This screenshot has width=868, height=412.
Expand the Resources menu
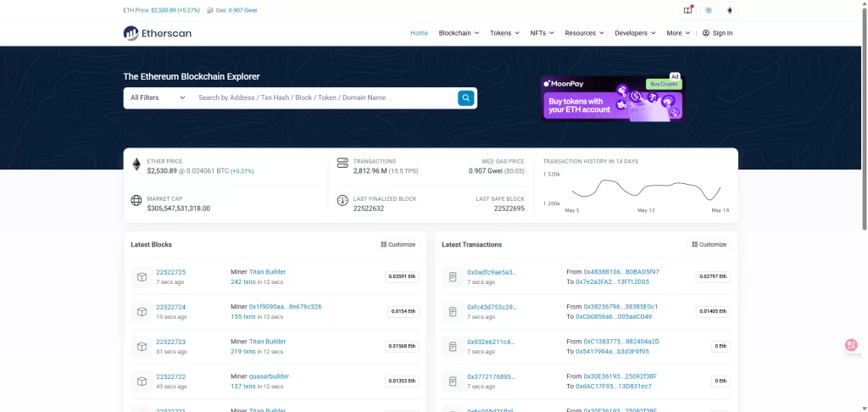click(x=585, y=33)
